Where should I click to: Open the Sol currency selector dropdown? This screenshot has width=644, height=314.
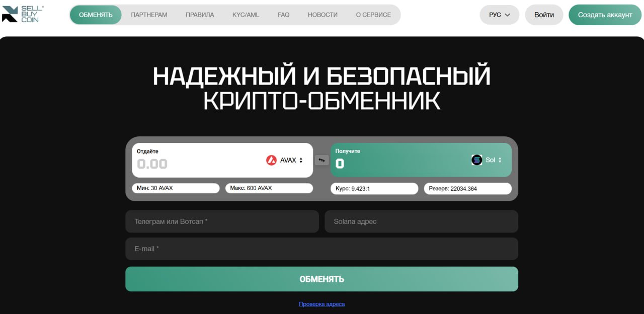coord(487,160)
